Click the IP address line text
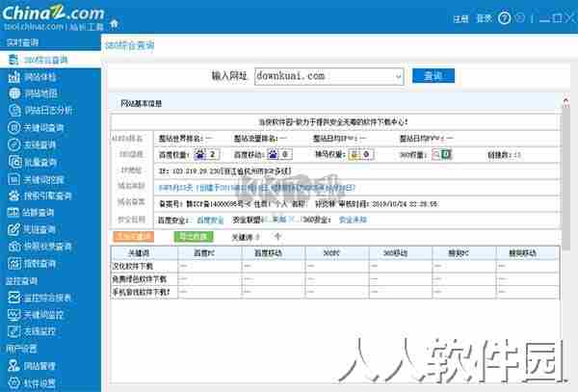 [224, 171]
